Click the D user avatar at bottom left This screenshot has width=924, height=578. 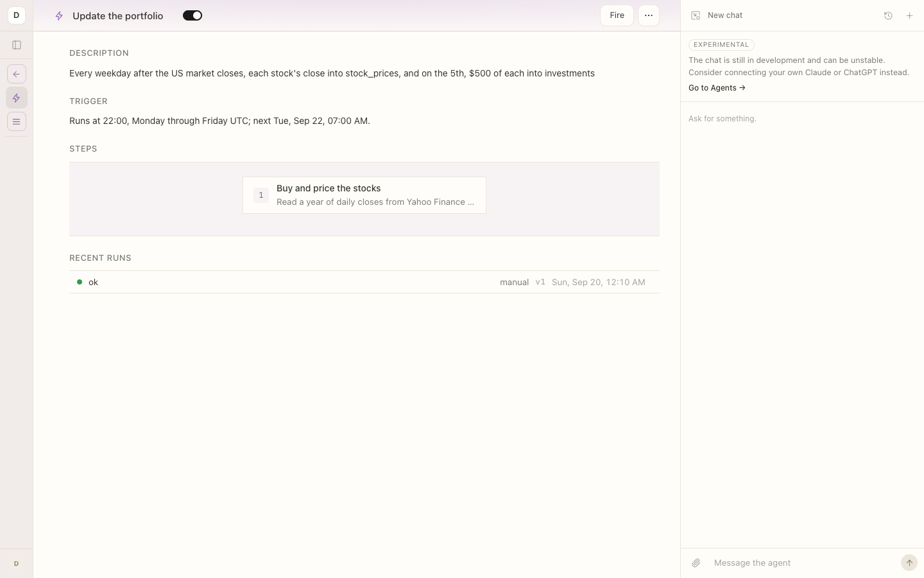coord(17,563)
